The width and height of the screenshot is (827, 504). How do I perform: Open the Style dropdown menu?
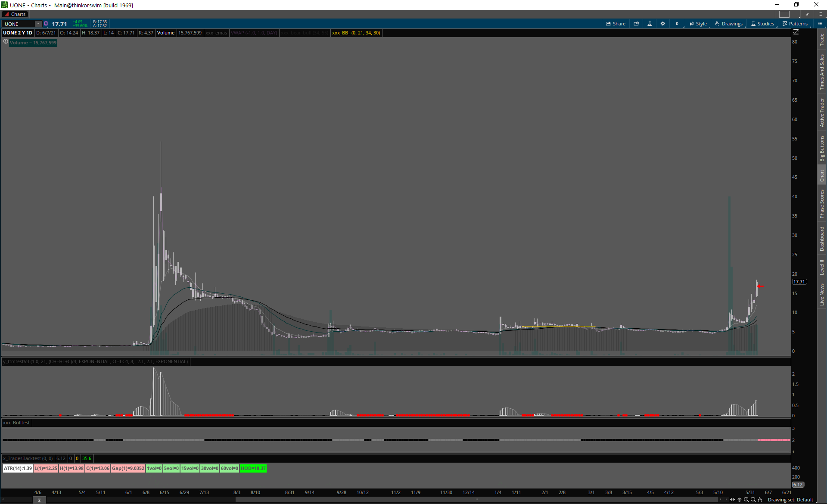tap(698, 24)
